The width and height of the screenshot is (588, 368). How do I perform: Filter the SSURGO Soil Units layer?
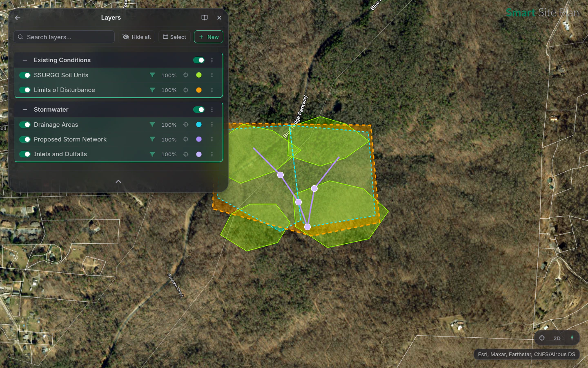(152, 75)
